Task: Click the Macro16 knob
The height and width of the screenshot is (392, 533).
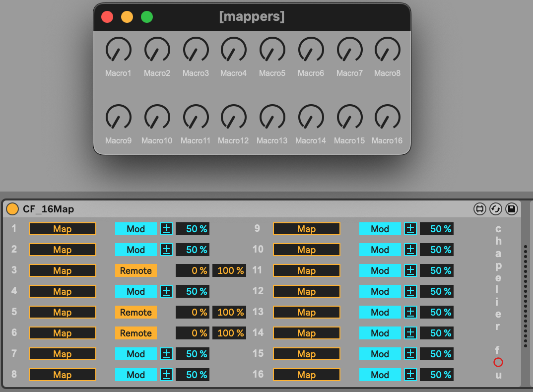Action: tap(387, 117)
